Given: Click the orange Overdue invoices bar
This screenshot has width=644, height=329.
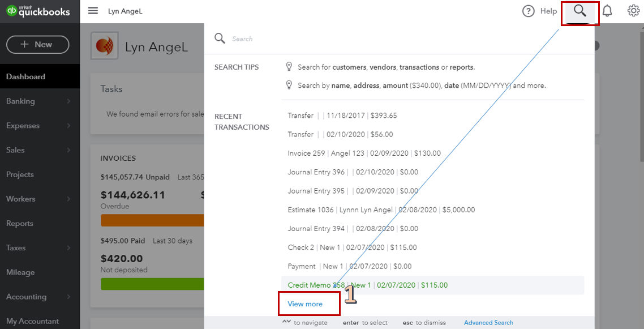Looking at the screenshot, I should [x=152, y=220].
